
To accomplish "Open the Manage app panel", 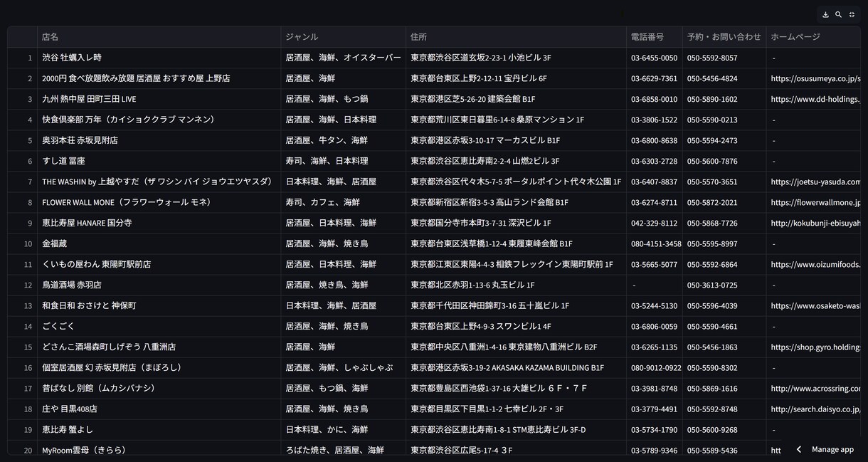I will coord(825,449).
